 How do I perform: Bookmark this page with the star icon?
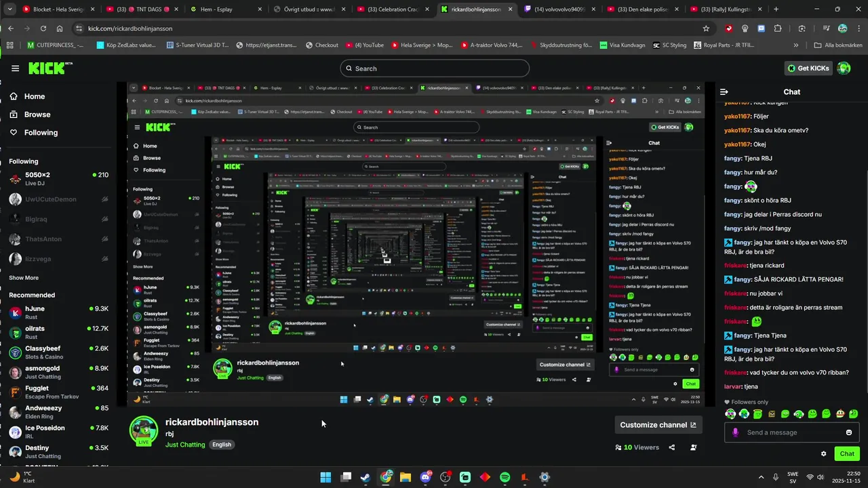[x=706, y=28]
